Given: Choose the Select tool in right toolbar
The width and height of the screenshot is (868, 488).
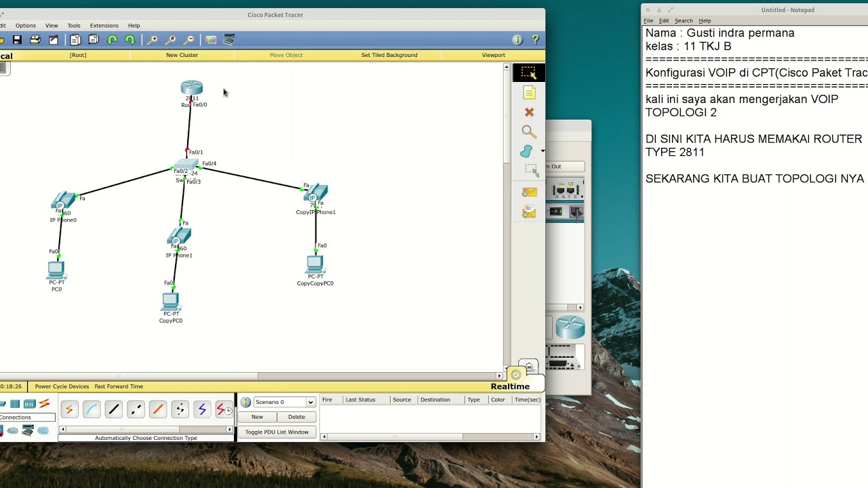Looking at the screenshot, I should (x=529, y=73).
